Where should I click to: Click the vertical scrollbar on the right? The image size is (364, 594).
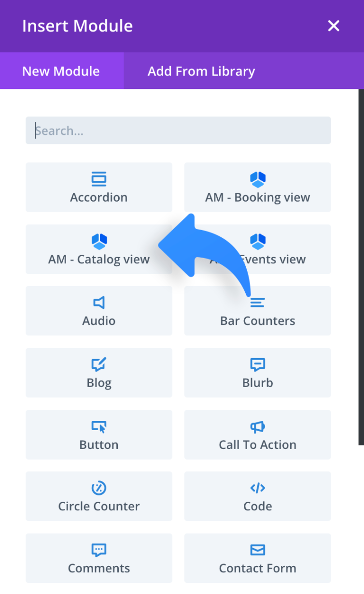[361, 266]
